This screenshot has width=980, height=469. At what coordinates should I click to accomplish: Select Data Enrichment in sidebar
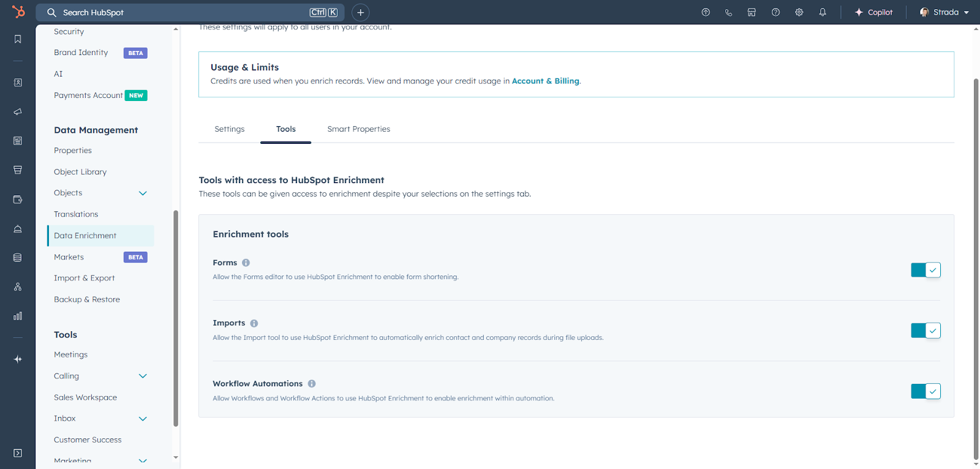pos(100,236)
